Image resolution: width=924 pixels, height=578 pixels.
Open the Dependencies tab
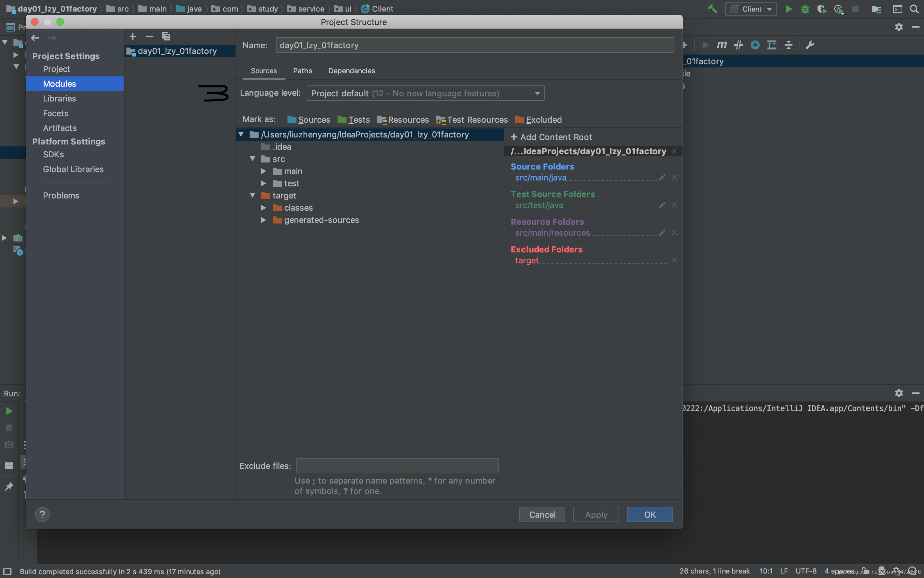352,71
